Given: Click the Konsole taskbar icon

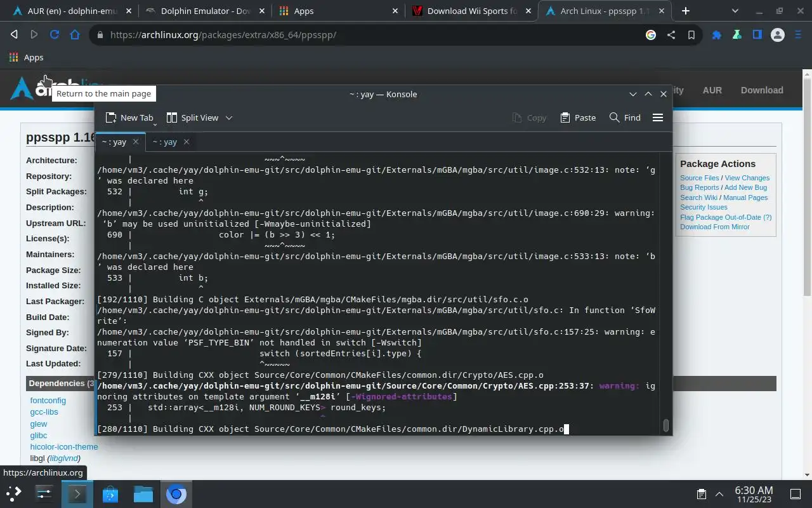Looking at the screenshot, I should point(77,493).
